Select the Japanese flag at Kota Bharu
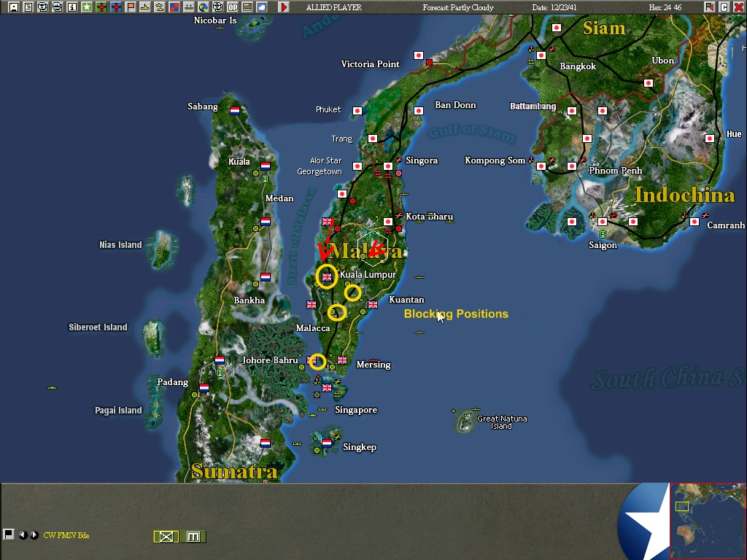 point(388,222)
